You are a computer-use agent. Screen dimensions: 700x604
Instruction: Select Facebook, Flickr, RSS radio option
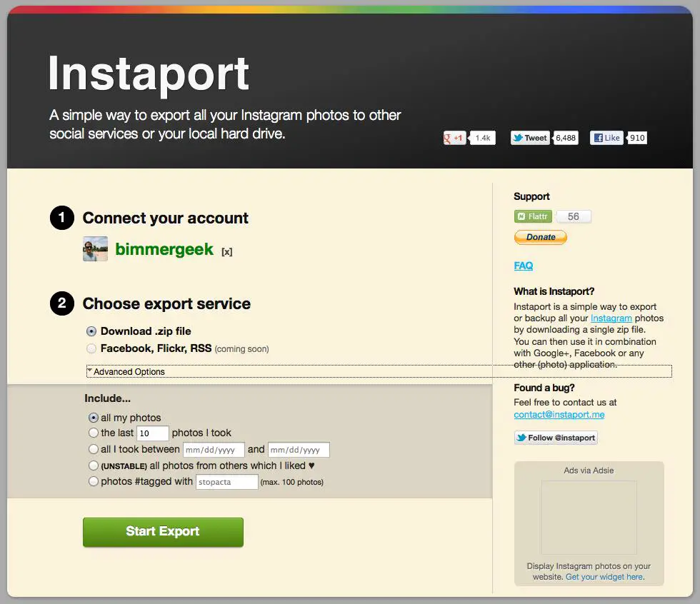click(x=91, y=348)
